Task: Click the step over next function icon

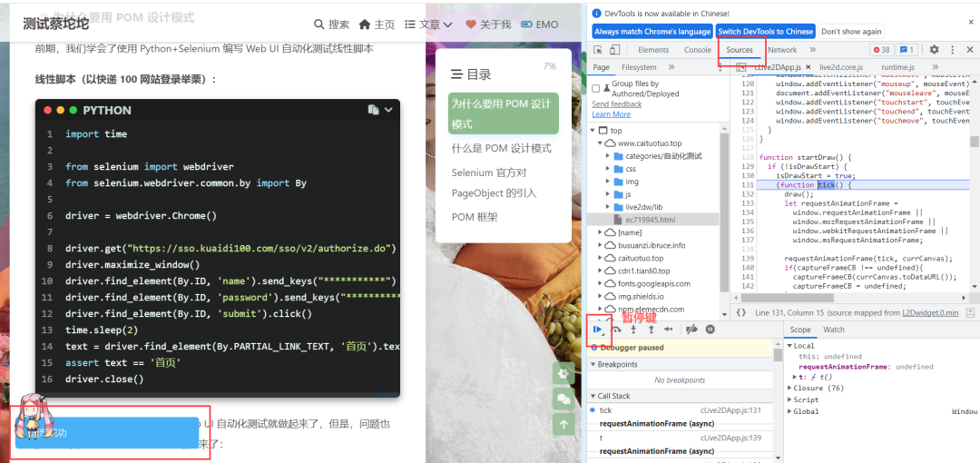Action: pyautogui.click(x=616, y=330)
